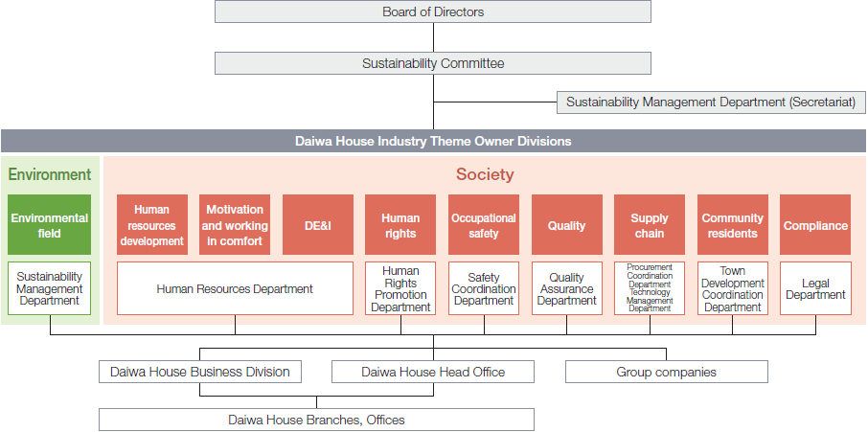Select the Daiwa House Industry Theme Owner Divisions bar
This screenshot has height=432, width=868.
pyautogui.click(x=433, y=141)
